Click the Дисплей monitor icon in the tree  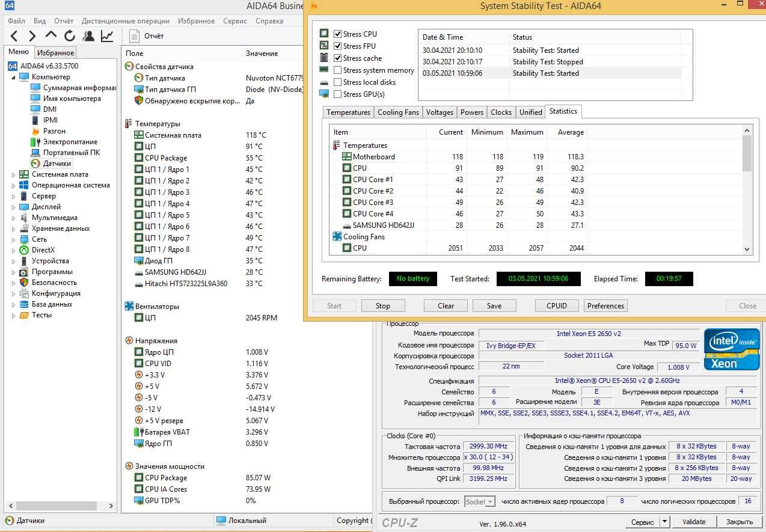(24, 207)
